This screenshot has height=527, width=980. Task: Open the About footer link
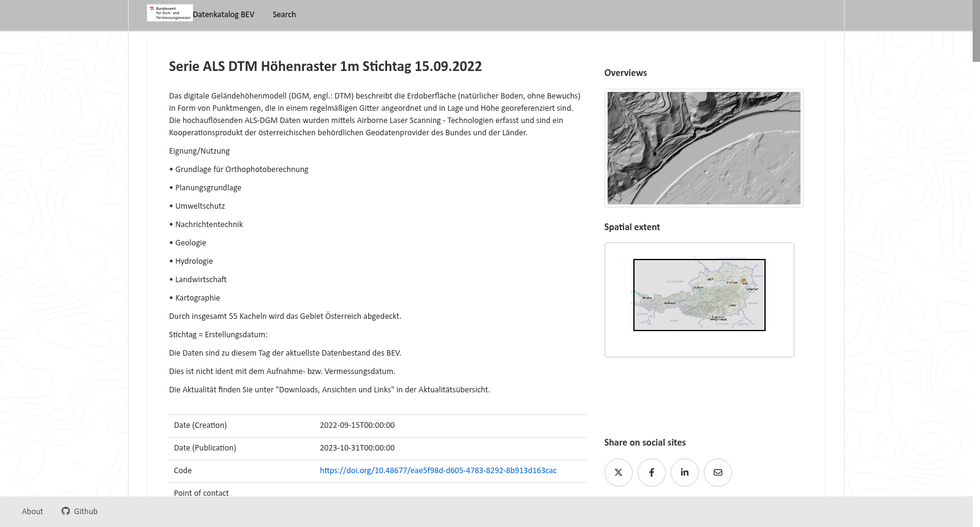click(32, 512)
